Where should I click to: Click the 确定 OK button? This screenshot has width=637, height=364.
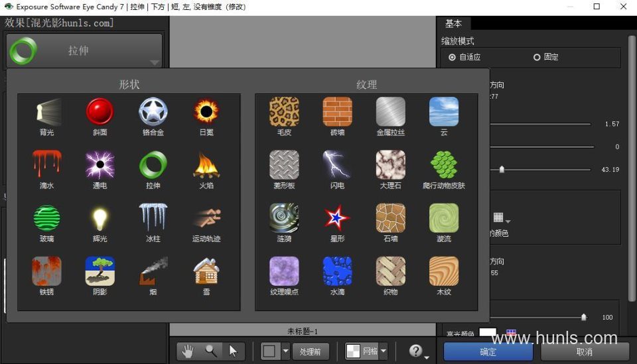tap(488, 351)
